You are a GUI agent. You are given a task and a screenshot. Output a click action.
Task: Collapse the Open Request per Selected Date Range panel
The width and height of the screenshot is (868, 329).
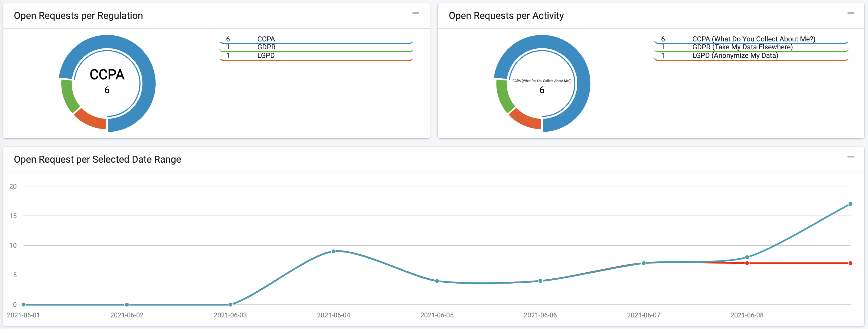851,157
